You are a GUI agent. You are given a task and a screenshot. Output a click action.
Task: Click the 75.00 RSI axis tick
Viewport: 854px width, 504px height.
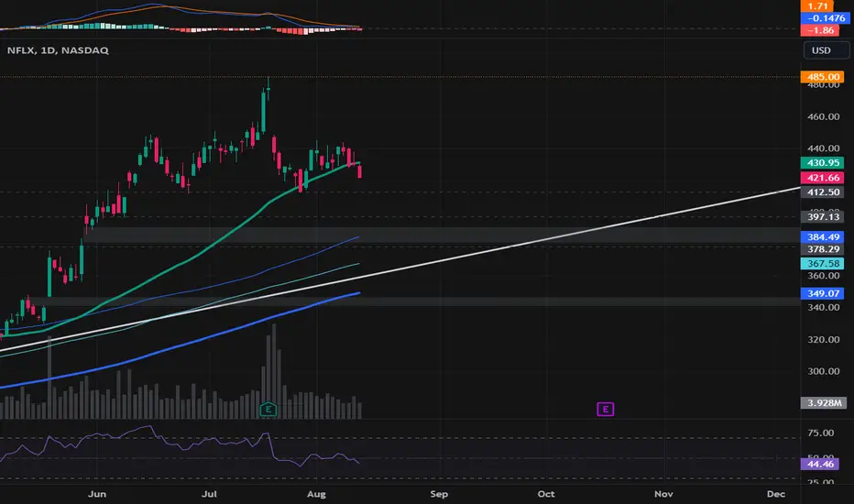pyautogui.click(x=821, y=433)
